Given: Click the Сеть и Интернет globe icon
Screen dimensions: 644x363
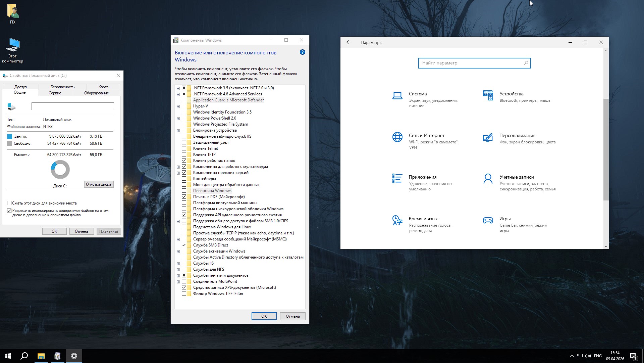Looking at the screenshot, I should tap(397, 137).
